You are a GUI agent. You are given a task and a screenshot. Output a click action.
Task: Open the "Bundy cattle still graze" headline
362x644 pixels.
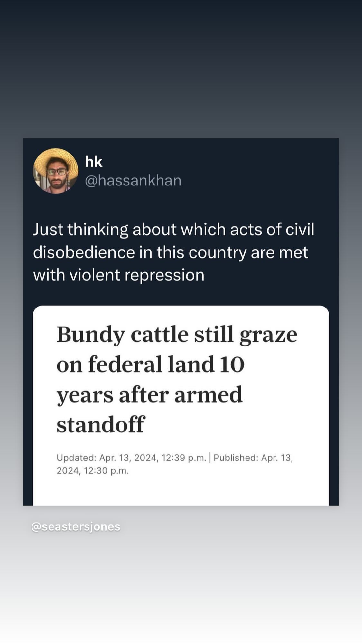pyautogui.click(x=177, y=335)
